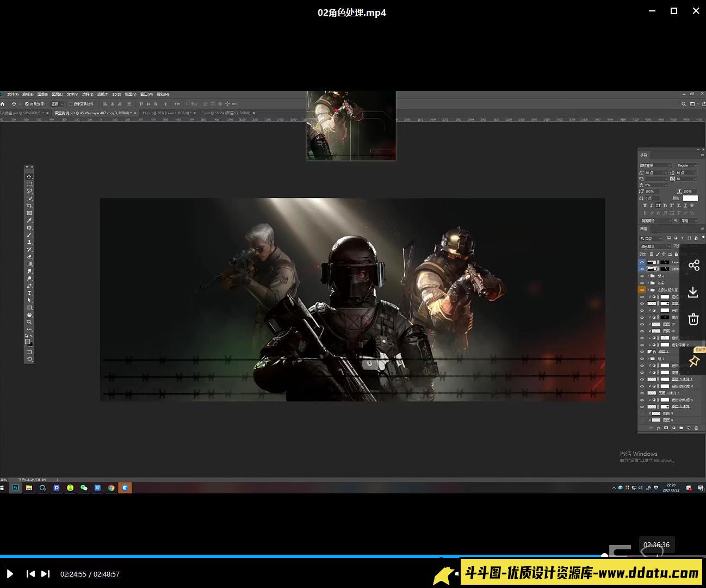Screen dimensions: 706x588
Task: Click the add layer style fx icon
Action: point(659,428)
